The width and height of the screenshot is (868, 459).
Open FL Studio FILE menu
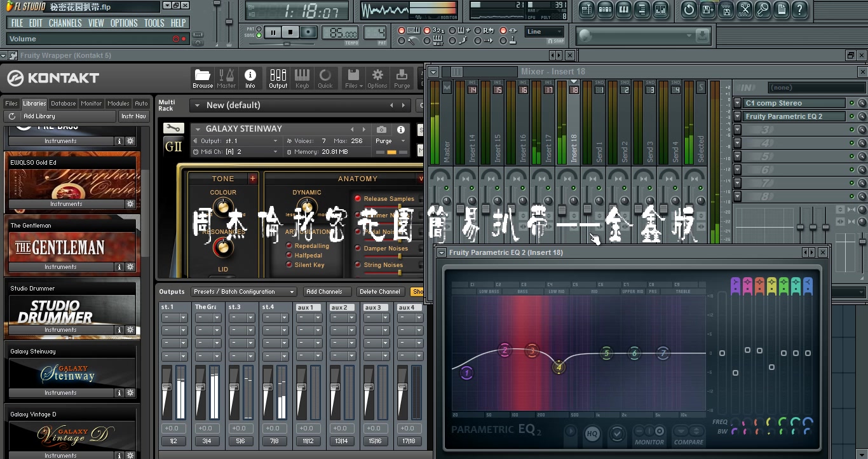[17, 23]
